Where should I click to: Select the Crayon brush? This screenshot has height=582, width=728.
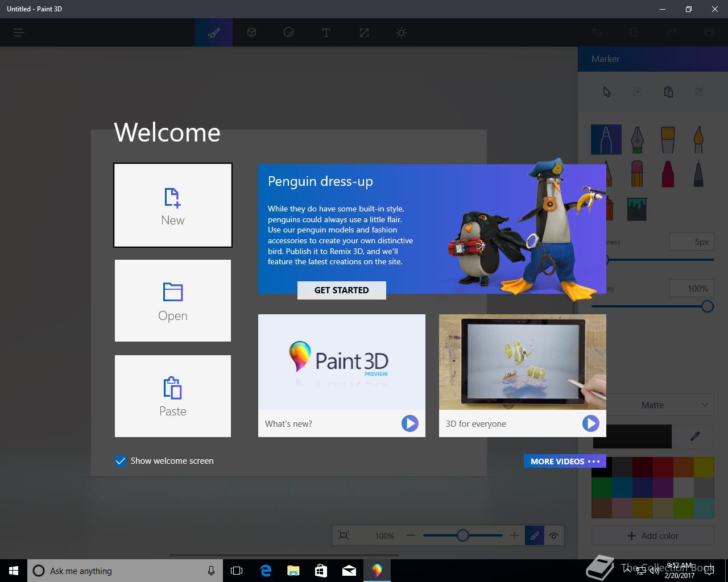[668, 173]
